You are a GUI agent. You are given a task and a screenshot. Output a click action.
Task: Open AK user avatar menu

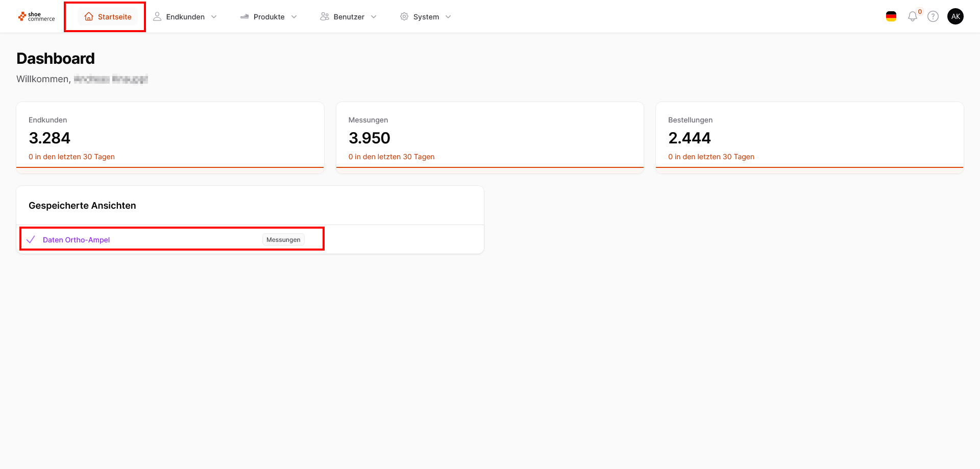click(955, 17)
